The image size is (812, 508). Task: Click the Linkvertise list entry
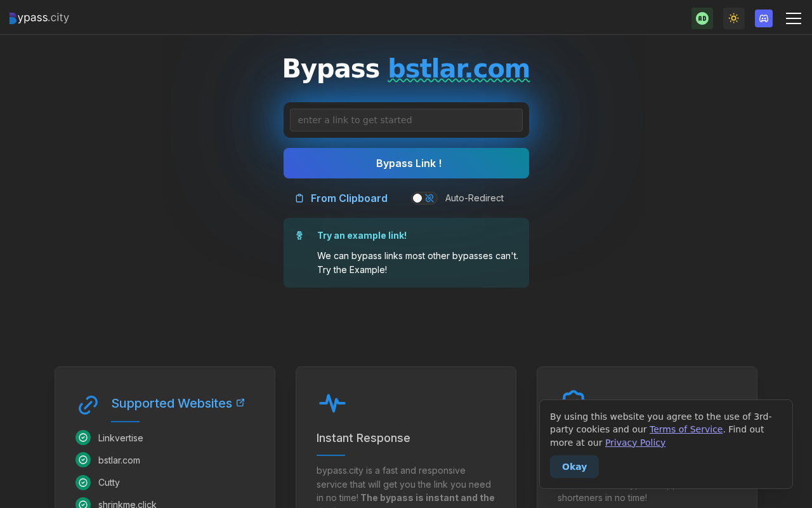121,438
